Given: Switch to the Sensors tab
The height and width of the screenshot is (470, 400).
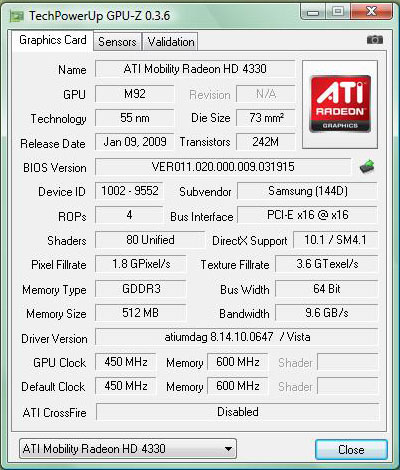Looking at the screenshot, I should (117, 42).
